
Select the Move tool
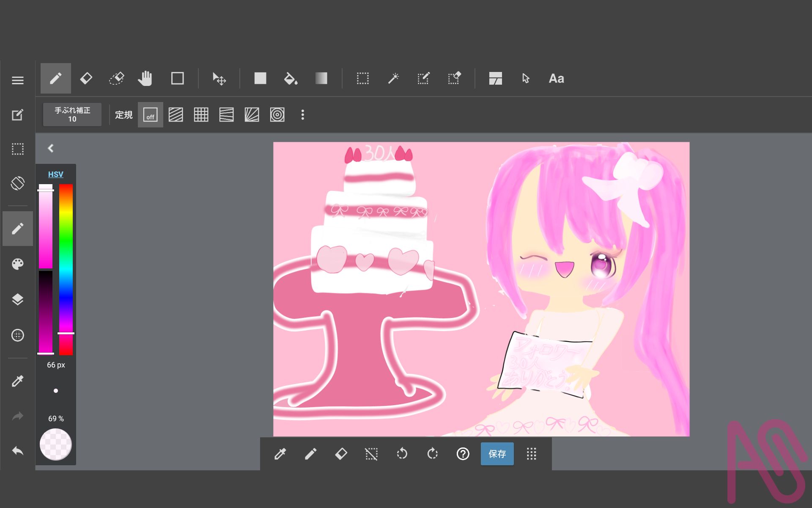pyautogui.click(x=219, y=79)
